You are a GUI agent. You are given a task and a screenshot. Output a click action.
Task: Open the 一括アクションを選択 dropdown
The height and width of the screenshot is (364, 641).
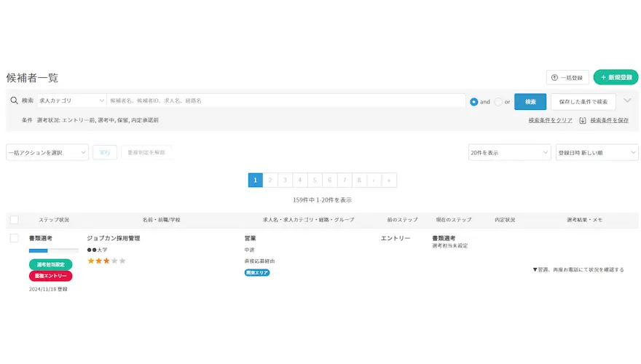(x=47, y=152)
